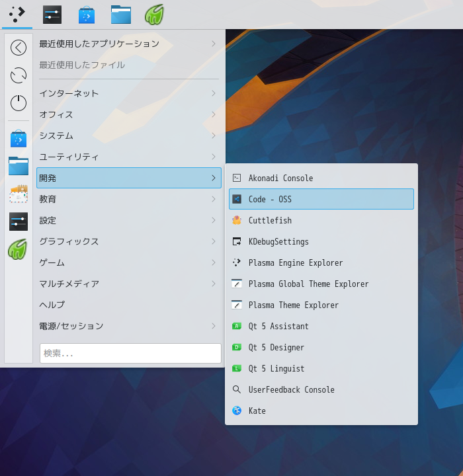Open the Plasma application launcher in the panel

17,15
